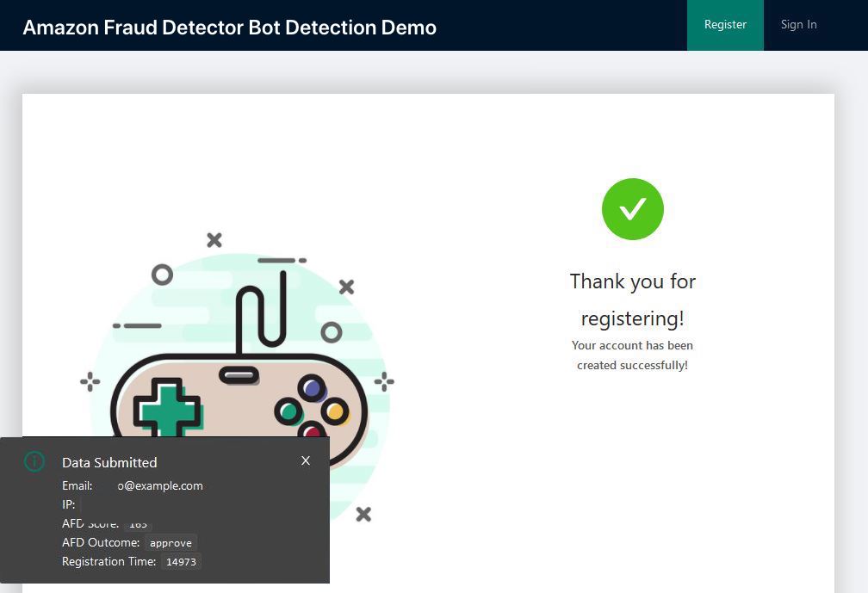868x593 pixels.
Task: Close the Data Submitted notification
Action: coord(306,460)
